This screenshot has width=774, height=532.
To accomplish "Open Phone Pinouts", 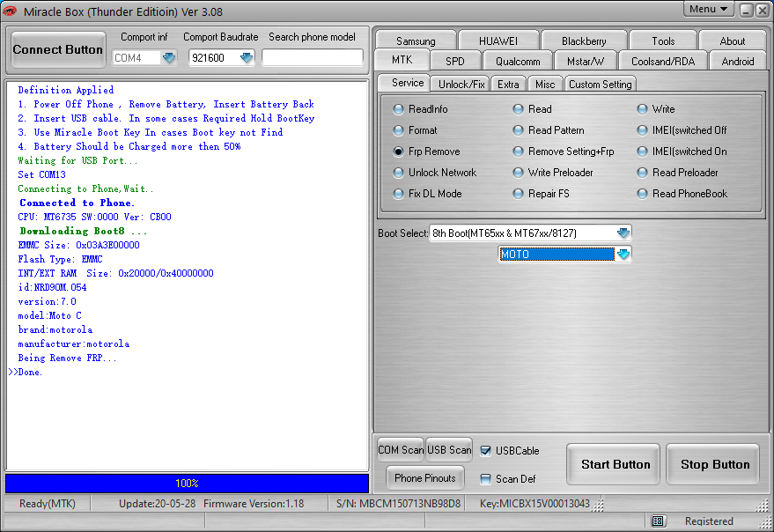I will 425,477.
